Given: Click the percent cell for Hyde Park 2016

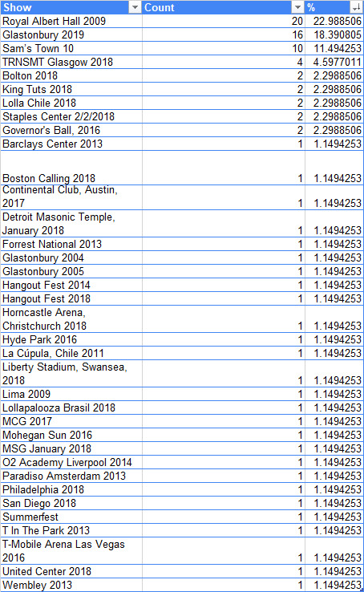Looking at the screenshot, I should pos(334,339).
